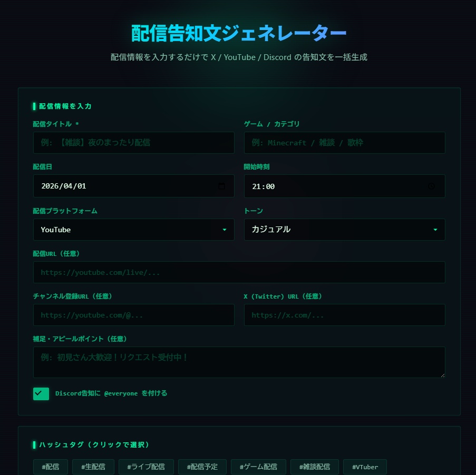Click the 配信URL text field
This screenshot has height=475, width=476.
tap(239, 273)
